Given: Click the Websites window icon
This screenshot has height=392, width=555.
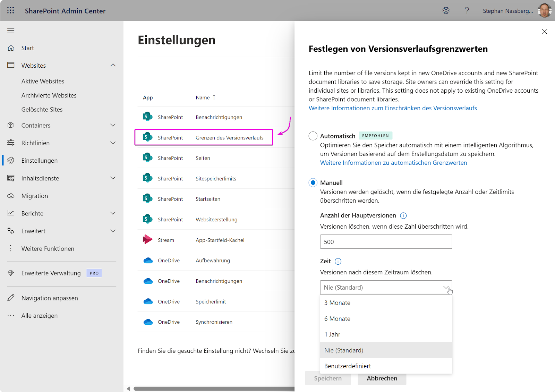Looking at the screenshot, I should click(x=11, y=65).
